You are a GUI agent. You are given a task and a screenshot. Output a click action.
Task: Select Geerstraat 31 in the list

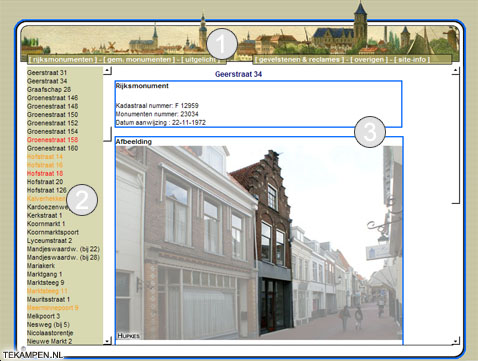point(47,73)
